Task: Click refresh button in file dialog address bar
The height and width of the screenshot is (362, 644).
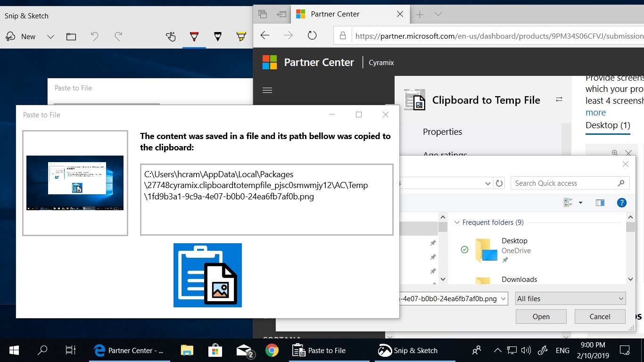Action: [499, 183]
